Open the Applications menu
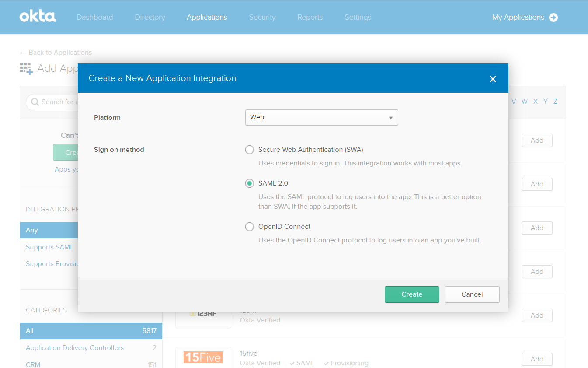The height and width of the screenshot is (368, 588). click(207, 18)
